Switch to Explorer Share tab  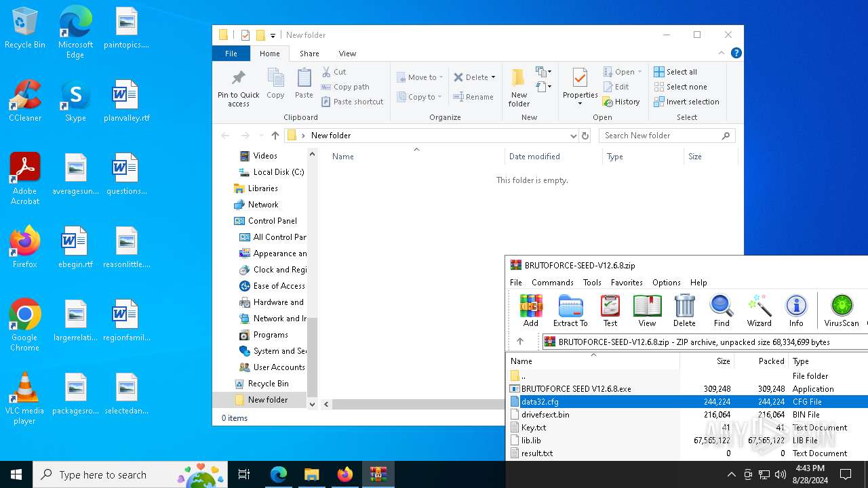click(x=309, y=54)
